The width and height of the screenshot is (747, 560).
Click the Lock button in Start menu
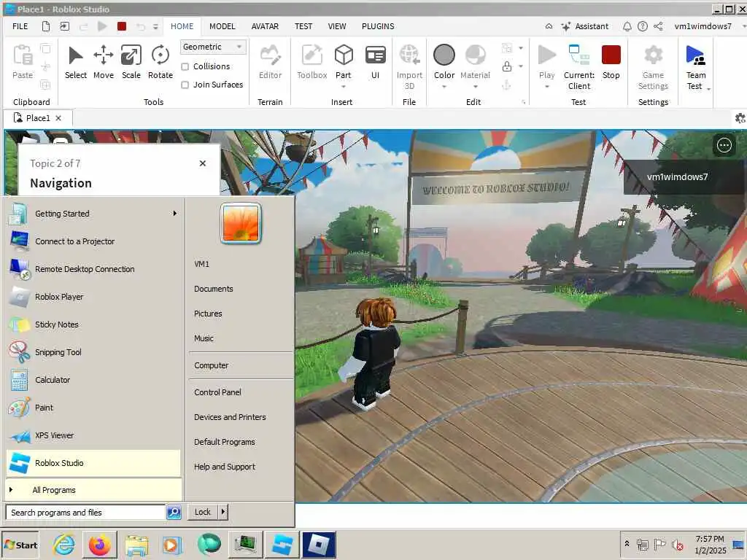[x=203, y=512]
